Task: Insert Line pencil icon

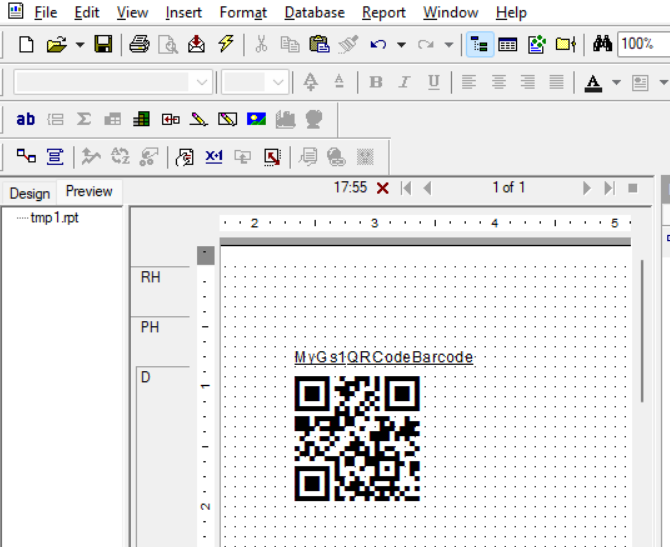Action: pos(199,119)
